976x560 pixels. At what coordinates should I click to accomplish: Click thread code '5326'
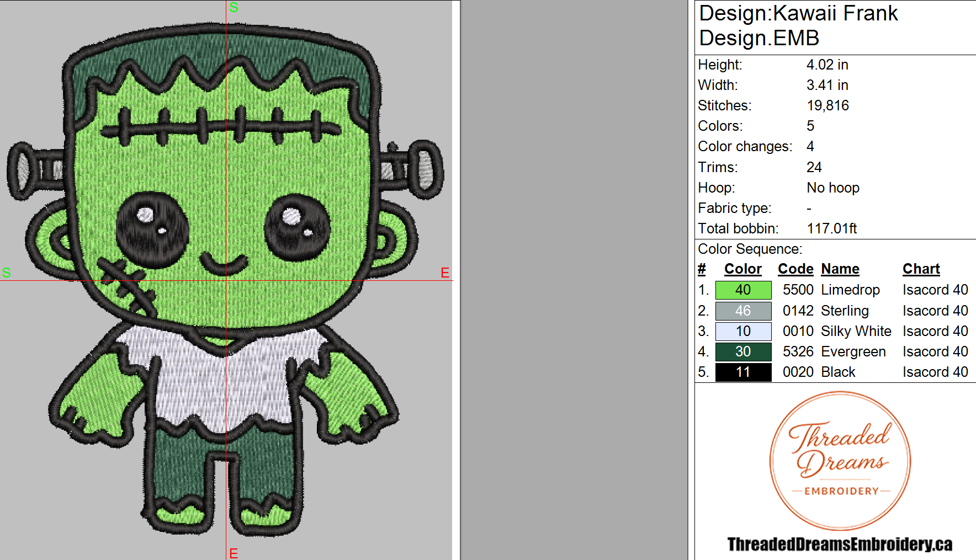tap(798, 352)
